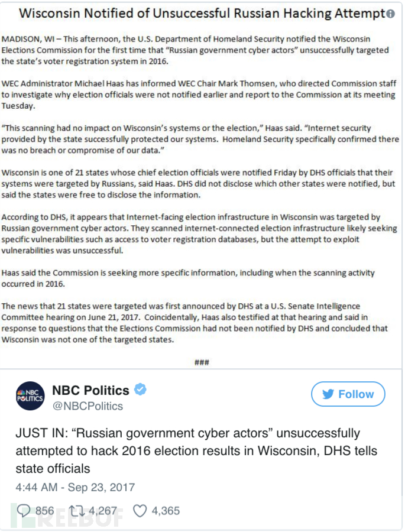Screen dimensions: 408x532
Task: Click the Twitter bird icon in Follow
Action: [328, 394]
